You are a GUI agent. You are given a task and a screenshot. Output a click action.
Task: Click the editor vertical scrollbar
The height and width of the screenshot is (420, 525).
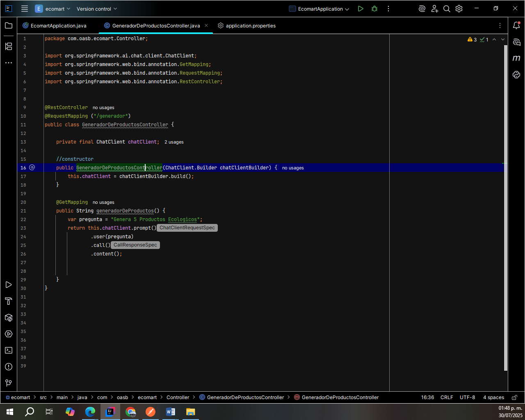(506, 207)
